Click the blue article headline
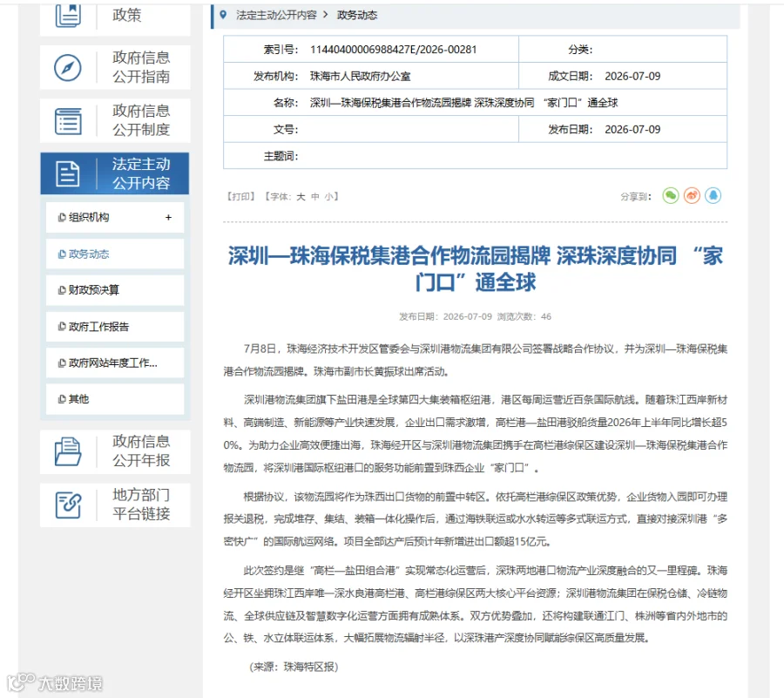Image resolution: width=784 pixels, height=698 pixels. tap(475, 268)
